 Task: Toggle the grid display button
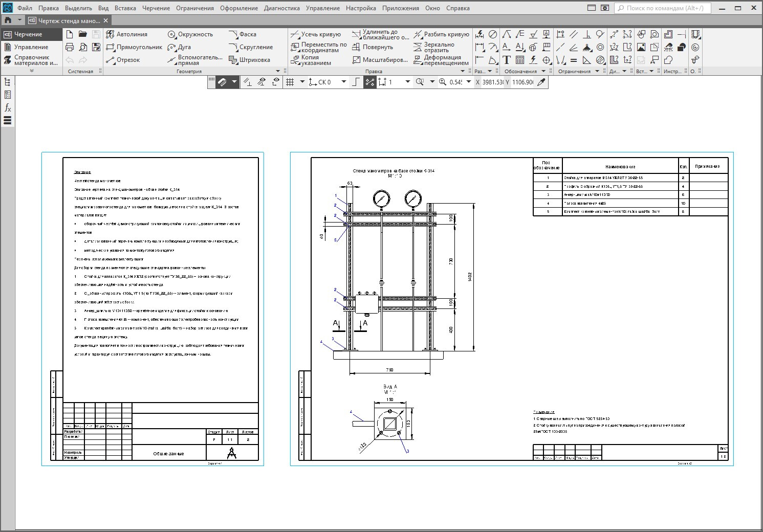tap(290, 82)
